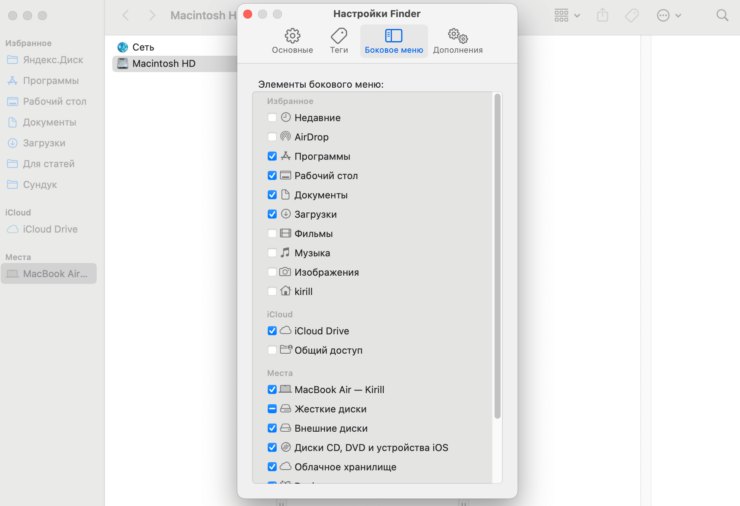Enable the AirDrop checkbox
This screenshot has height=506, width=740.
[272, 137]
